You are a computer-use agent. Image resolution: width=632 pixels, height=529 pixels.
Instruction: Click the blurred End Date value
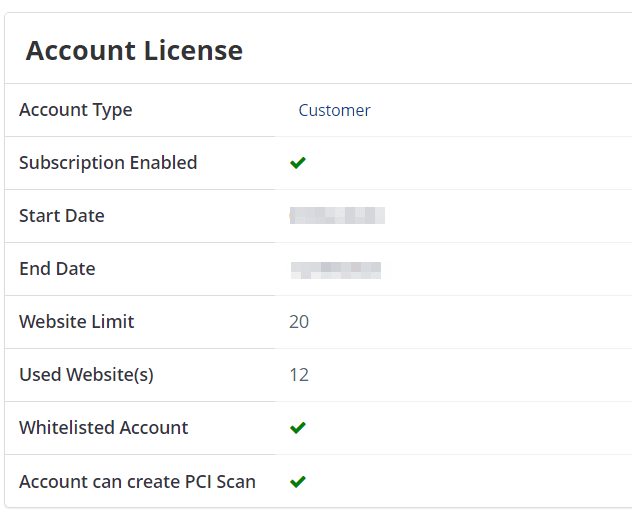pyautogui.click(x=336, y=270)
